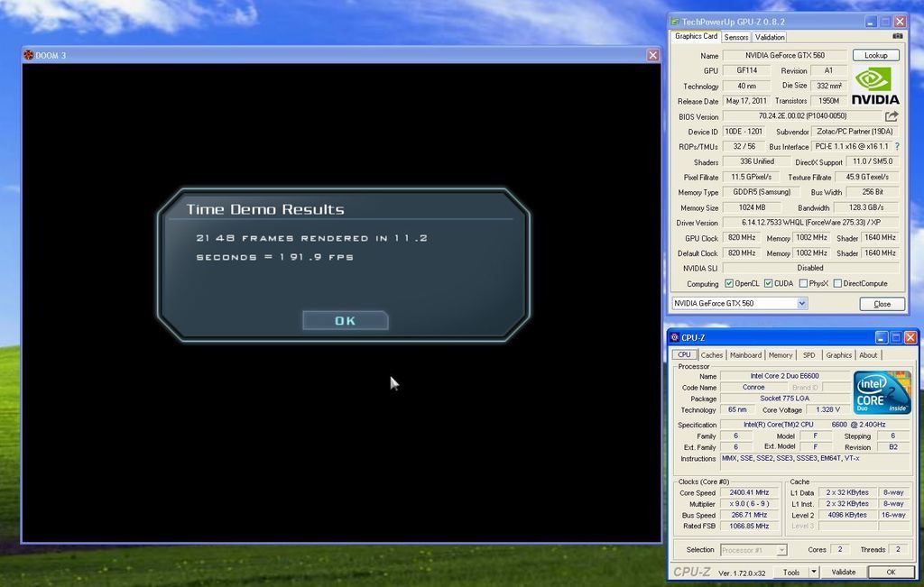Open the Graphics Card tab in GPU-Z
The width and height of the screenshot is (924, 587).
tap(696, 36)
